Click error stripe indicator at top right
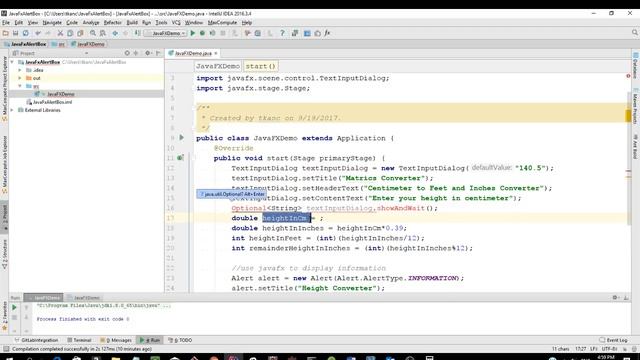The height and width of the screenshot is (360, 640). click(x=628, y=76)
